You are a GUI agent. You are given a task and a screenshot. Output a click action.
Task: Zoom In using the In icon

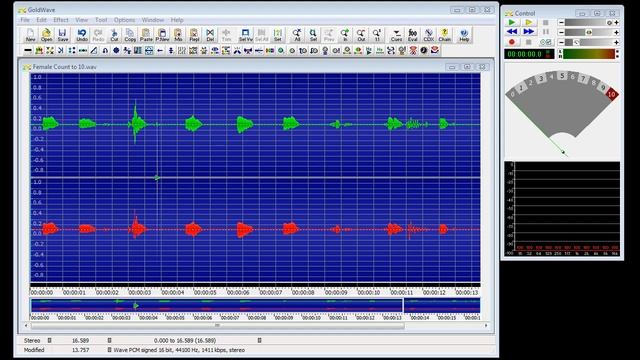tap(345, 35)
